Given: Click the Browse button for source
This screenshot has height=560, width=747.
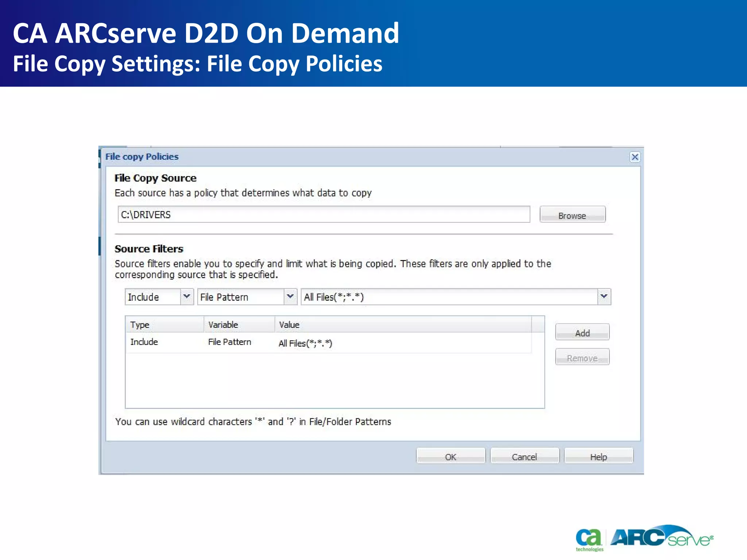Looking at the screenshot, I should [x=572, y=214].
